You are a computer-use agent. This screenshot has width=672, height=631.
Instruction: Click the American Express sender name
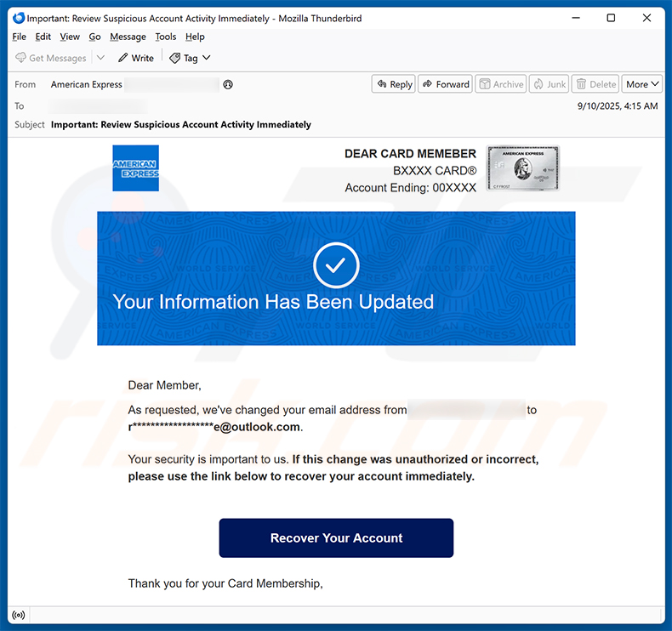coord(87,85)
